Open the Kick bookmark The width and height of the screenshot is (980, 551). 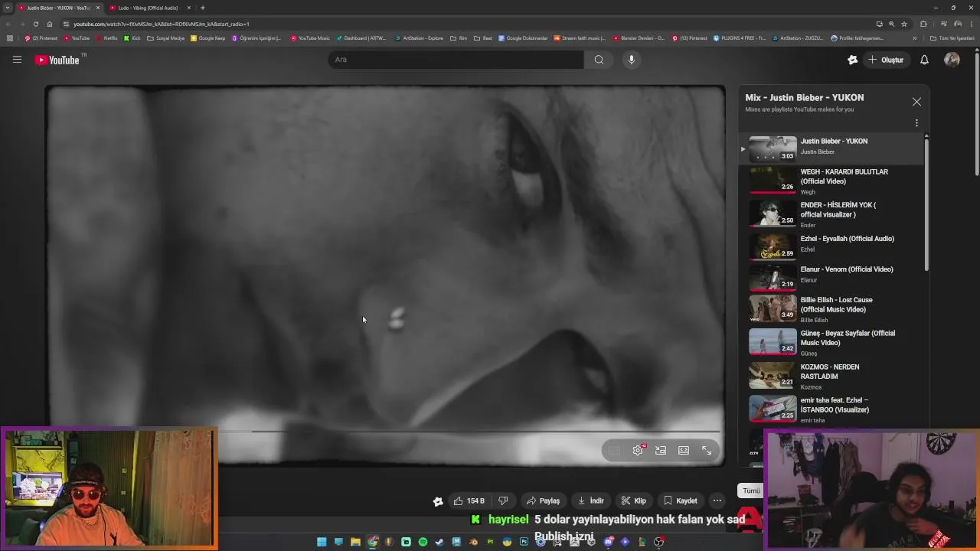(x=132, y=38)
